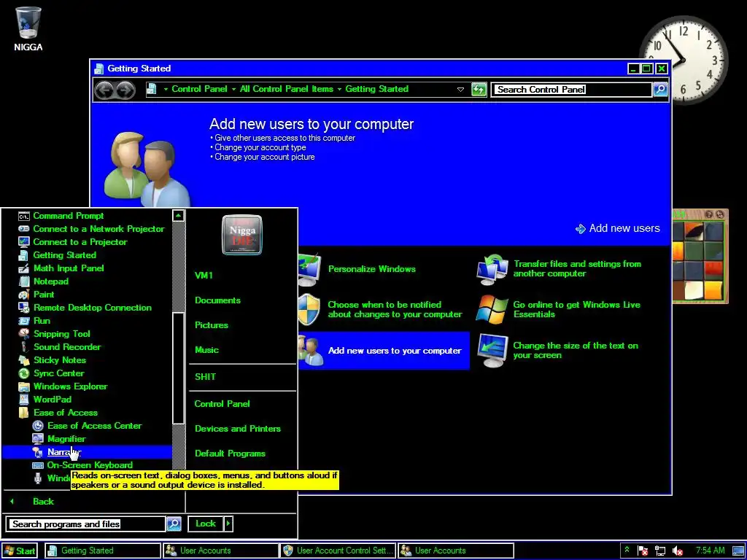Open the Action Center flag tray icon

[x=643, y=551]
